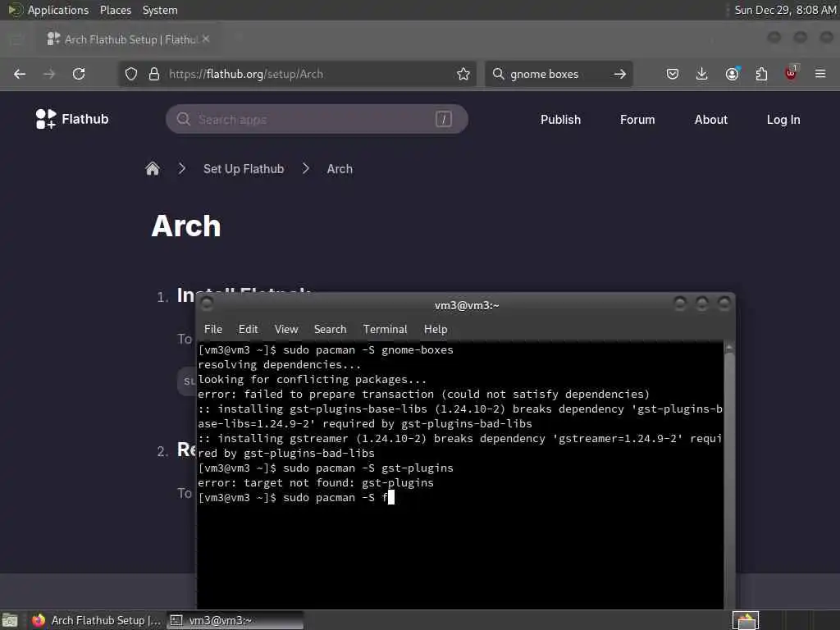Viewport: 840px width, 630px height.
Task: Click the Firefox URL address bar
Action: pyautogui.click(x=298, y=74)
